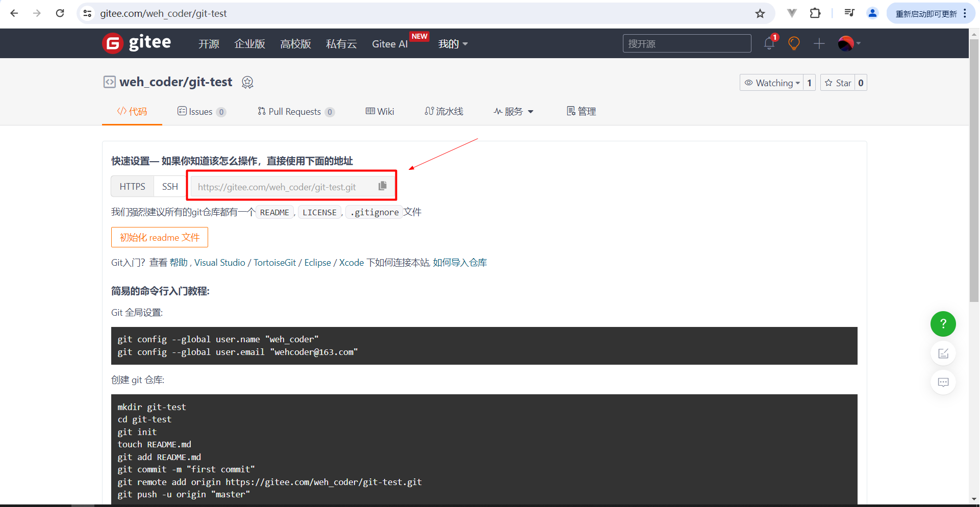Go back with browser back arrow
Viewport: 980px width, 507px height.
[14, 13]
